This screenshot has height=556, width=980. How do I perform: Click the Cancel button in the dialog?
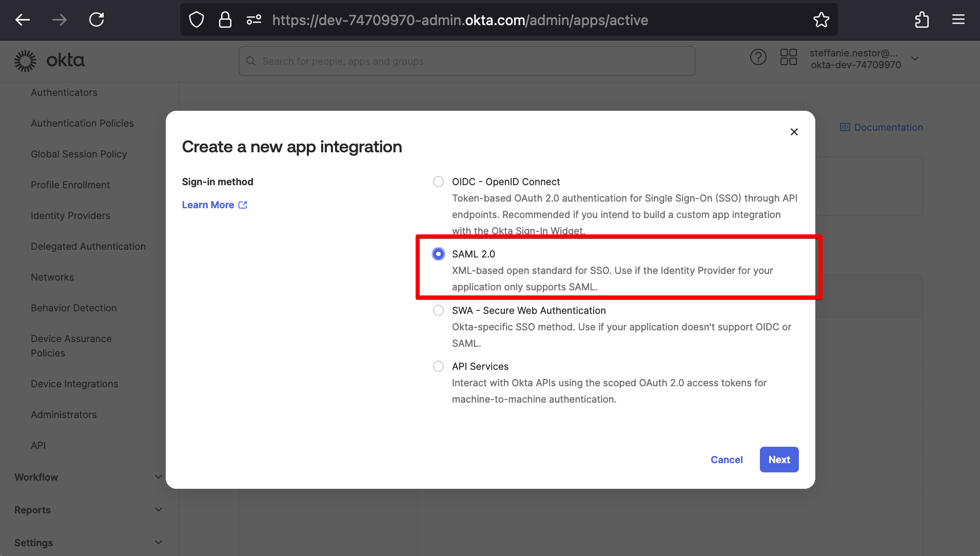(x=727, y=460)
